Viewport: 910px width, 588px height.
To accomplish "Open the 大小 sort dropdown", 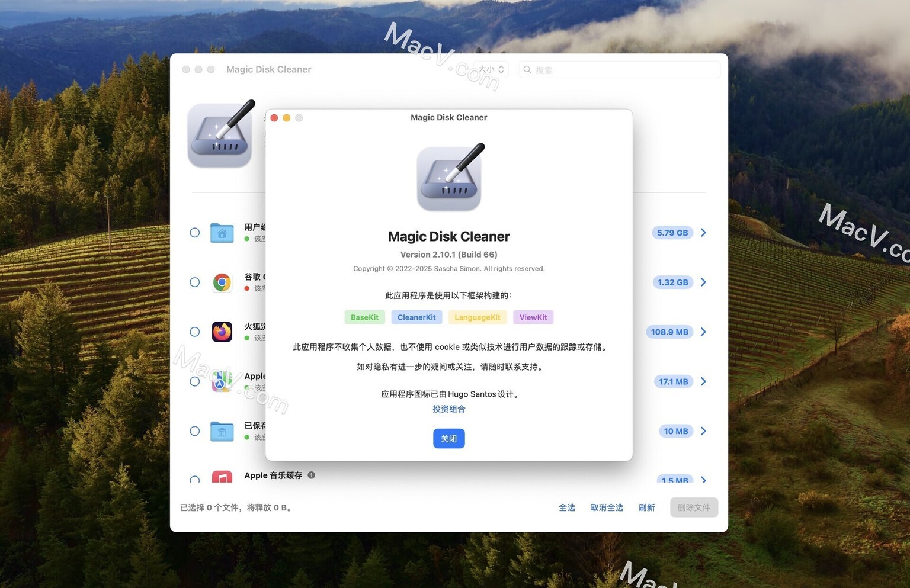I will (491, 69).
